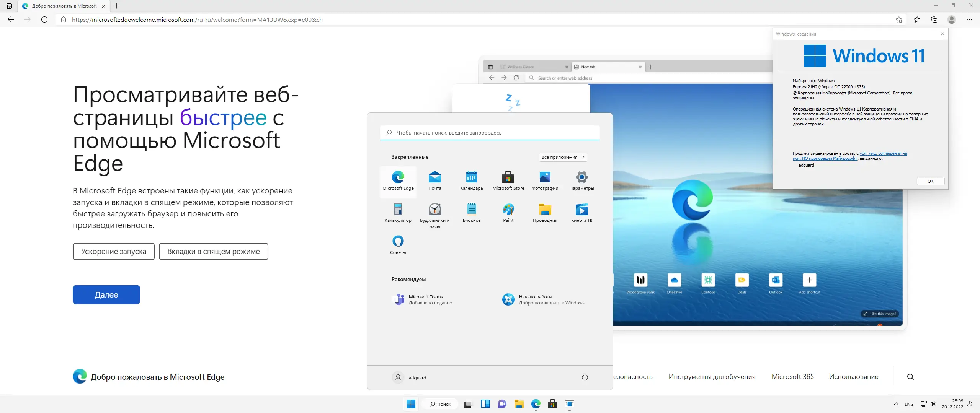Select Инструменты для обучения tab
980x413 pixels.
712,377
